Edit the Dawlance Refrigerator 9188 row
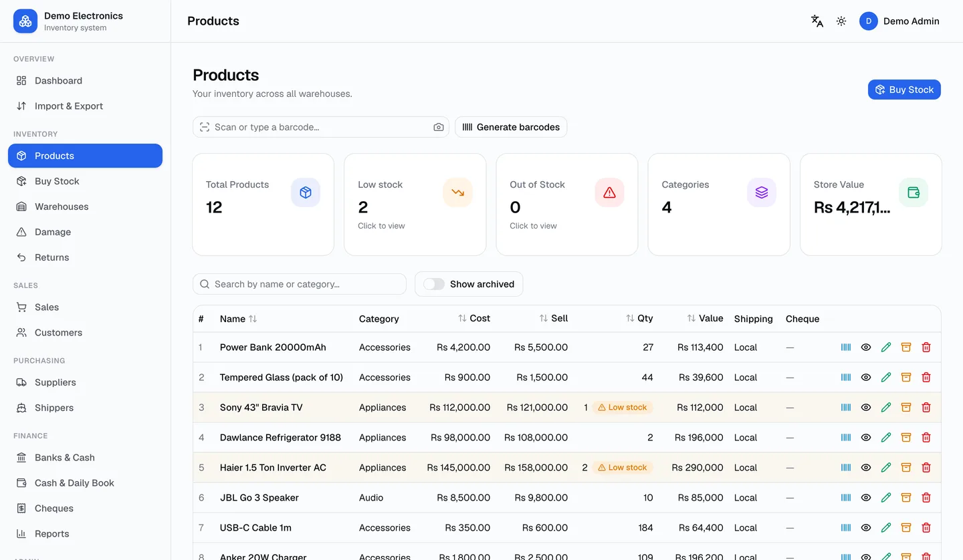 point(886,438)
